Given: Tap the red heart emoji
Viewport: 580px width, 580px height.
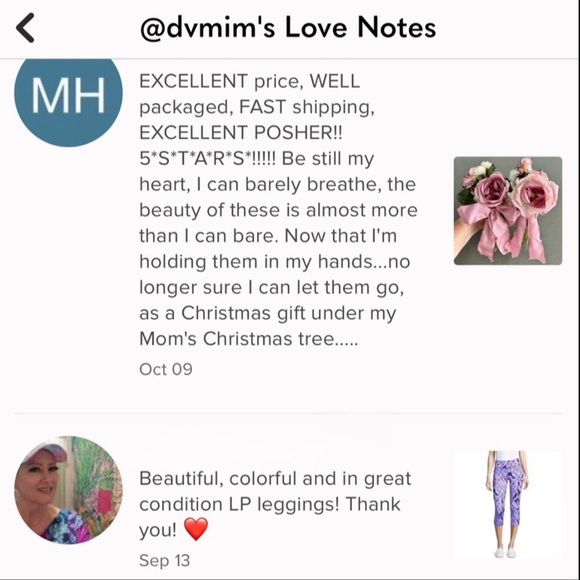Looking at the screenshot, I should [196, 529].
